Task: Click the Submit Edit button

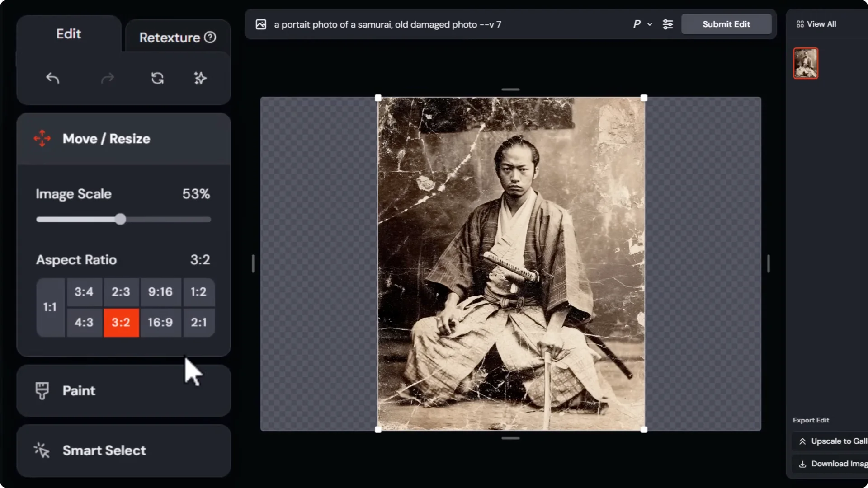Action: pos(726,24)
